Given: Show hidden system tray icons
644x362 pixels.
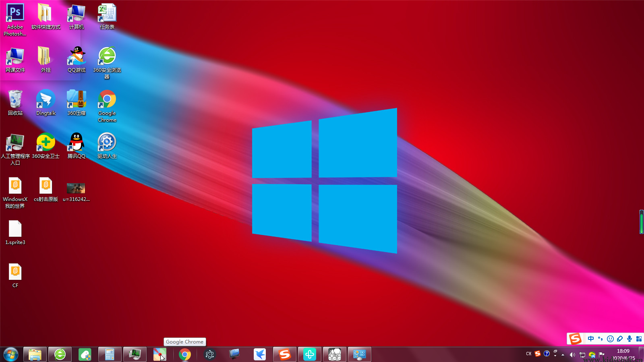Looking at the screenshot, I should coord(563,355).
